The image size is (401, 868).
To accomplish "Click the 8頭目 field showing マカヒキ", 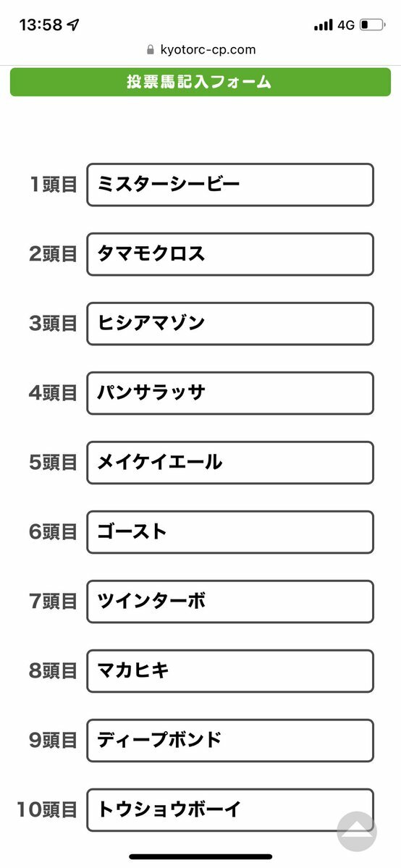I will coord(230,671).
